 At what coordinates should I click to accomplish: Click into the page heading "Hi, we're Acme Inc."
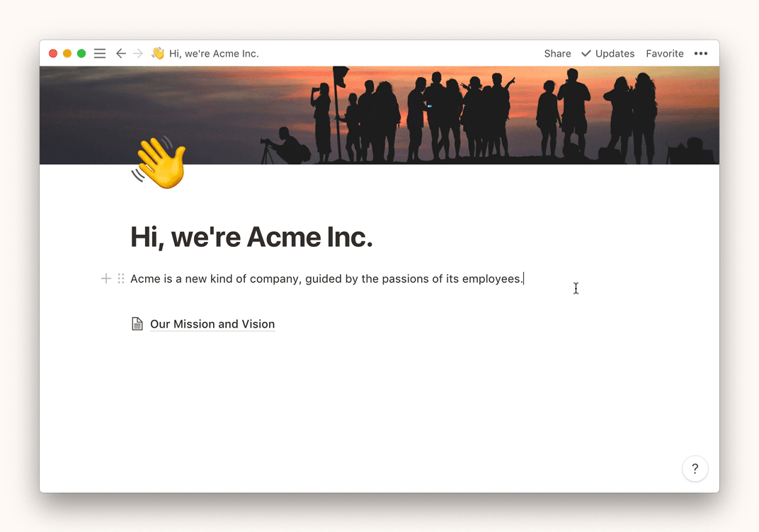251,237
